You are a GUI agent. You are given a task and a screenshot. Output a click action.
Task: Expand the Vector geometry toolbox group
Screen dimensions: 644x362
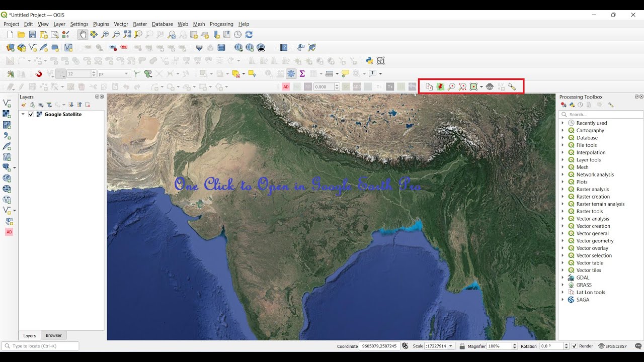(563, 241)
